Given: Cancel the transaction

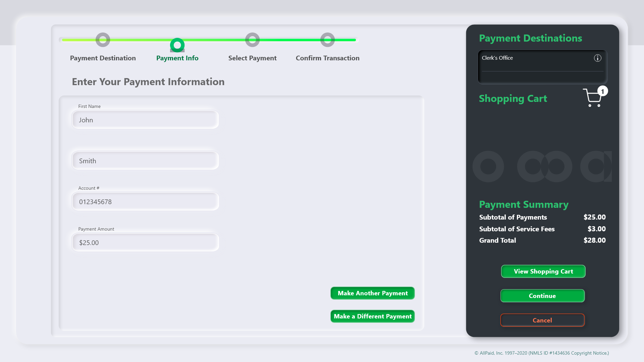Looking at the screenshot, I should click(x=542, y=320).
